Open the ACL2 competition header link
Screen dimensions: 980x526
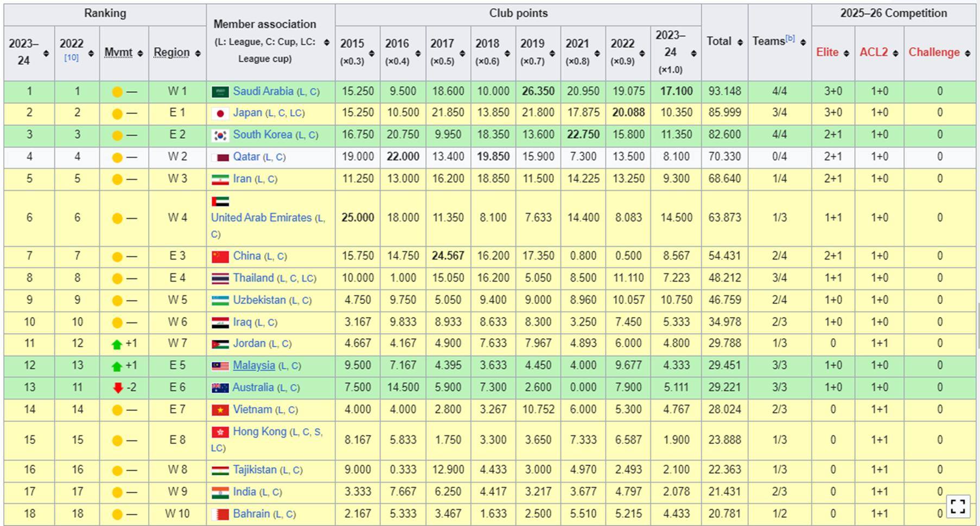coord(874,52)
